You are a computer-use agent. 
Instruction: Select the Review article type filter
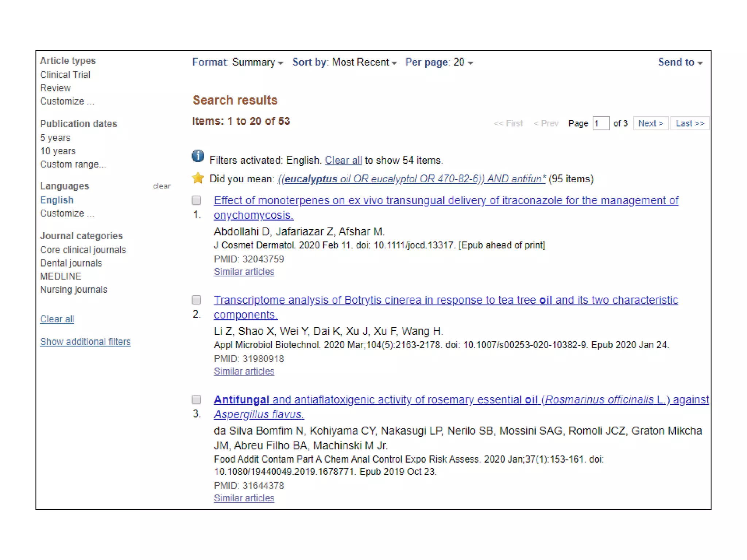pos(55,88)
